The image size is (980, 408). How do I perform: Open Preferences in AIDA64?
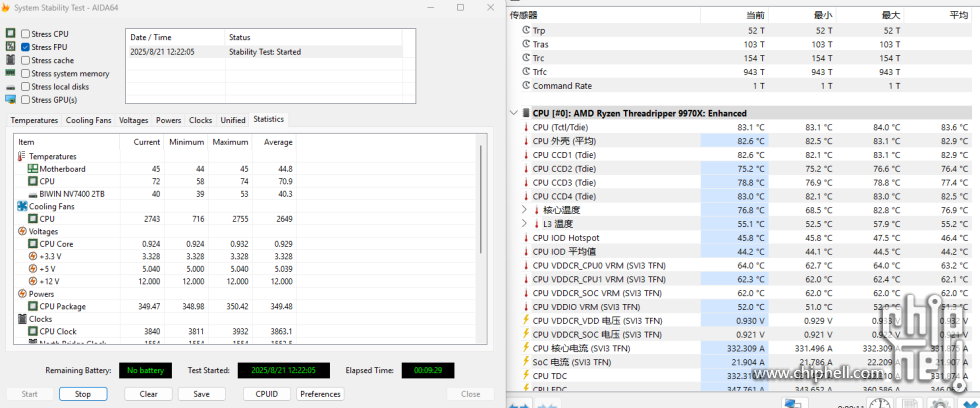tap(321, 394)
